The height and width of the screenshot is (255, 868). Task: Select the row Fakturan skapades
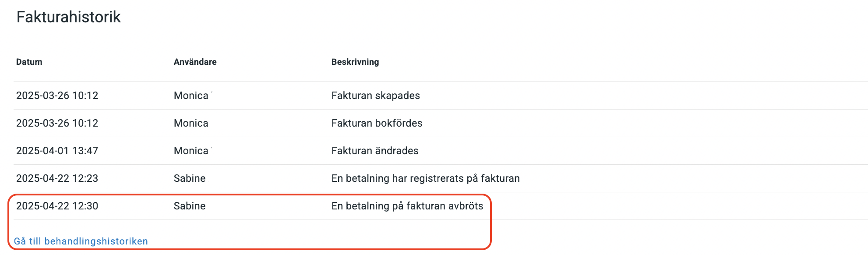263,96
